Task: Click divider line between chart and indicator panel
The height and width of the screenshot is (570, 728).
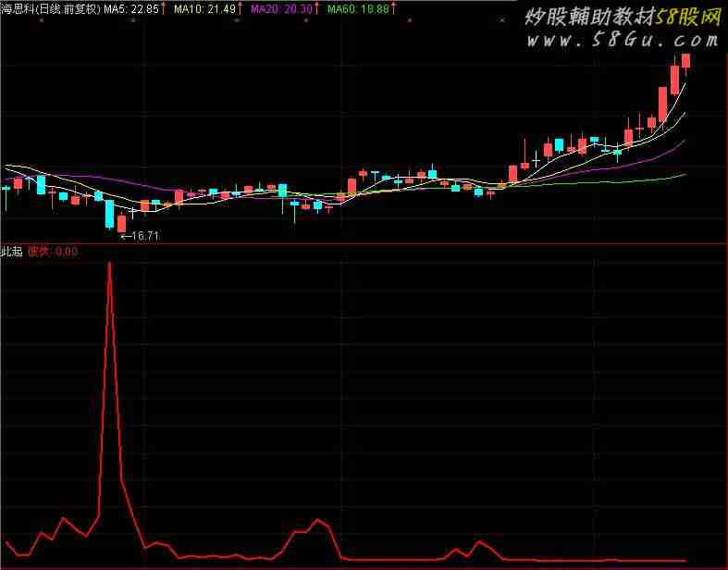Action: (x=364, y=243)
